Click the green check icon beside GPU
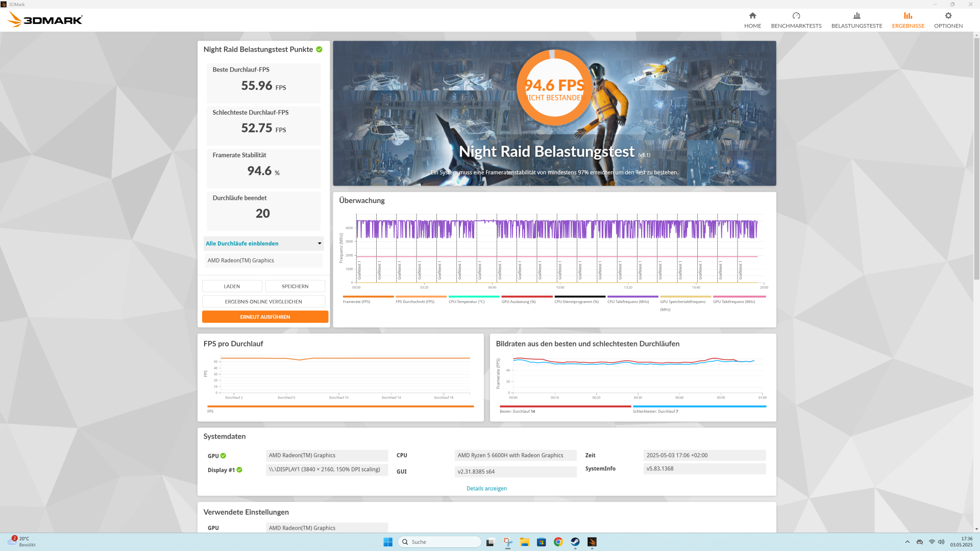980x551 pixels. [x=223, y=456]
